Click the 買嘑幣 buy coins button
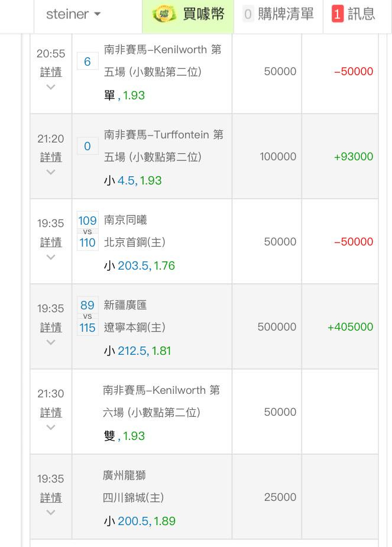 click(203, 14)
